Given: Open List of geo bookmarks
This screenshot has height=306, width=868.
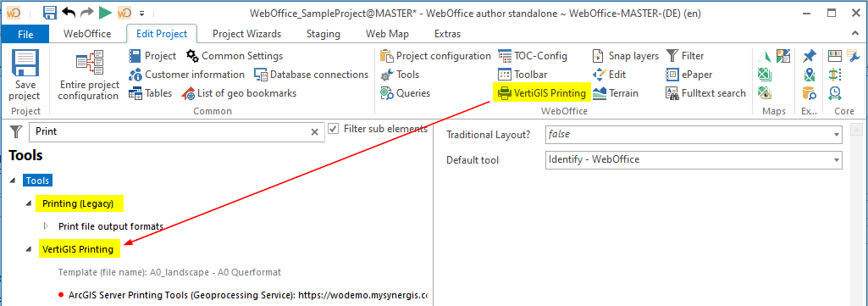Looking at the screenshot, I should click(x=239, y=93).
